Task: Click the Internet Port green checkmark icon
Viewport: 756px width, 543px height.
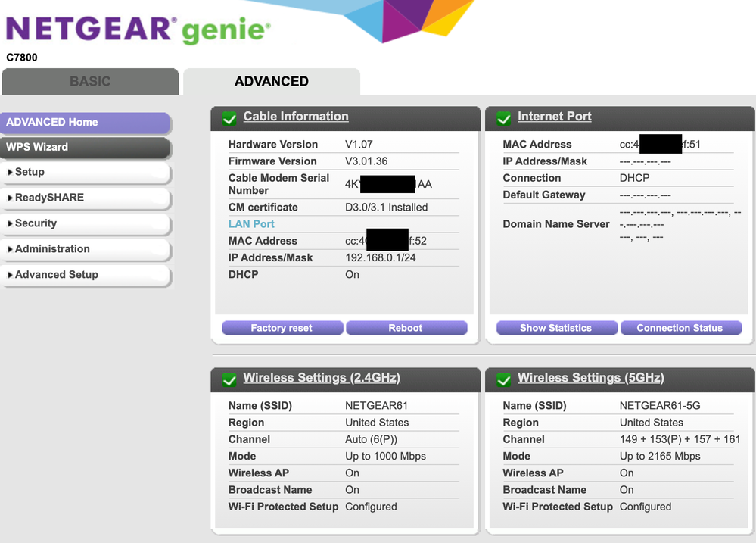Action: [504, 118]
